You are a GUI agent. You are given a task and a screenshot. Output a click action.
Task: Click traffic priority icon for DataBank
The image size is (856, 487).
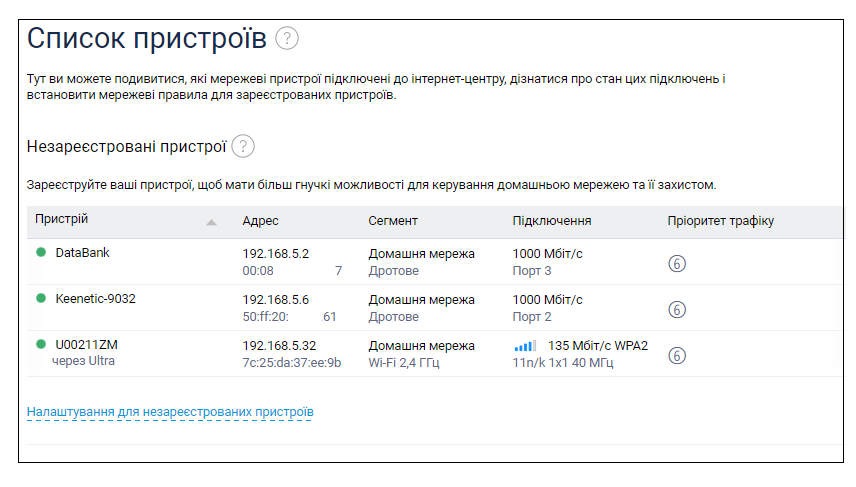(677, 263)
